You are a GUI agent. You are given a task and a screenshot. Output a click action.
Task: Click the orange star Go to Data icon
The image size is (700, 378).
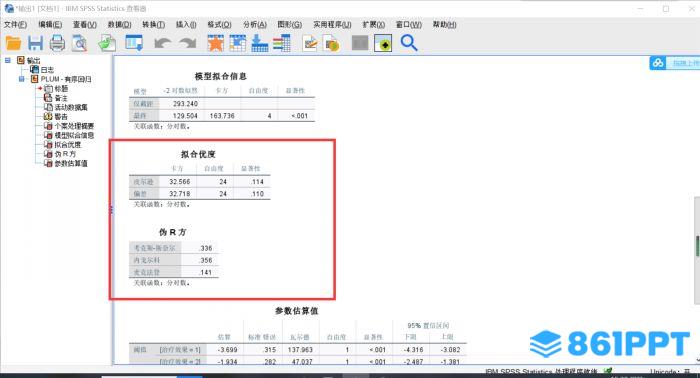[216, 43]
